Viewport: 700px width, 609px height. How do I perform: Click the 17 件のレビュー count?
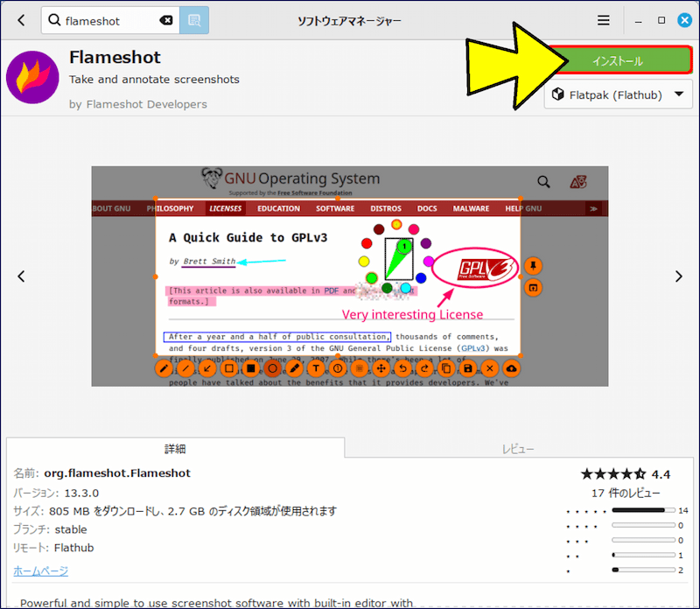click(626, 493)
